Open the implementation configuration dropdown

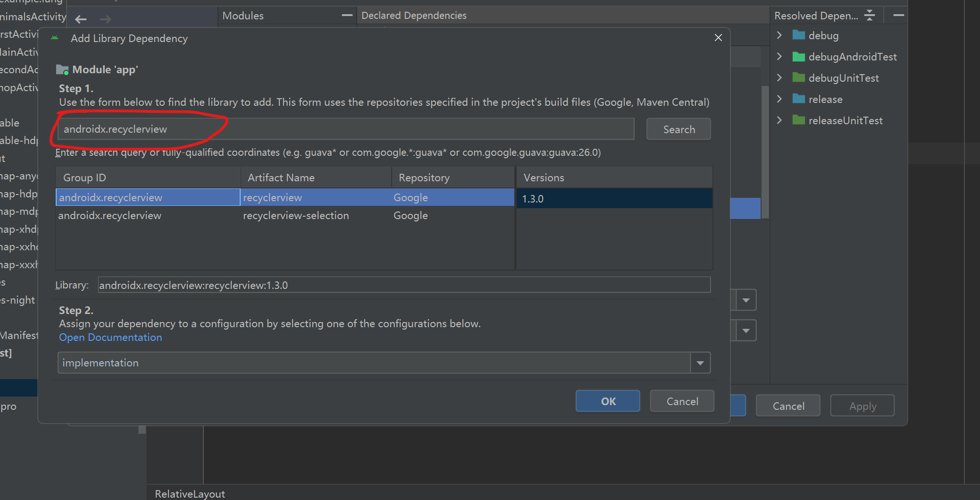coord(700,363)
